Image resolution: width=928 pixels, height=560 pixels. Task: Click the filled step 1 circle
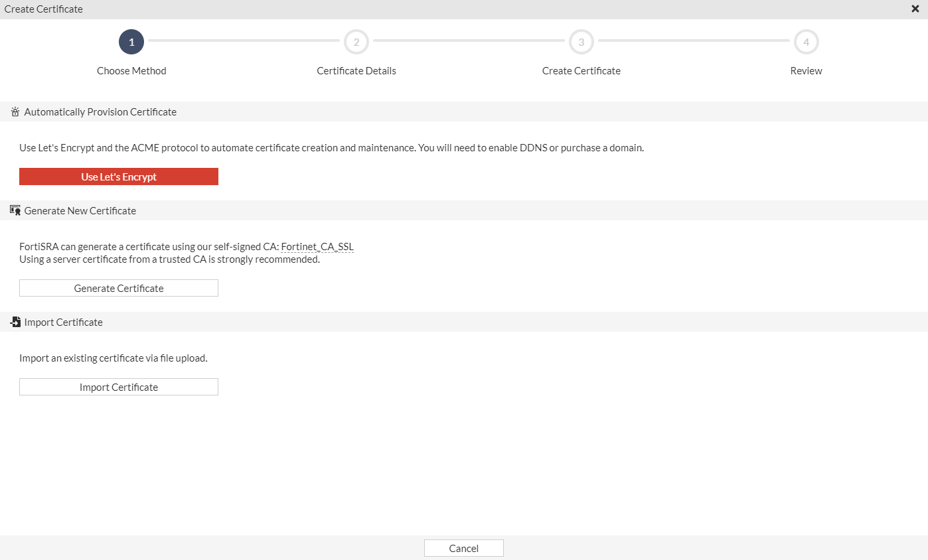click(x=131, y=42)
